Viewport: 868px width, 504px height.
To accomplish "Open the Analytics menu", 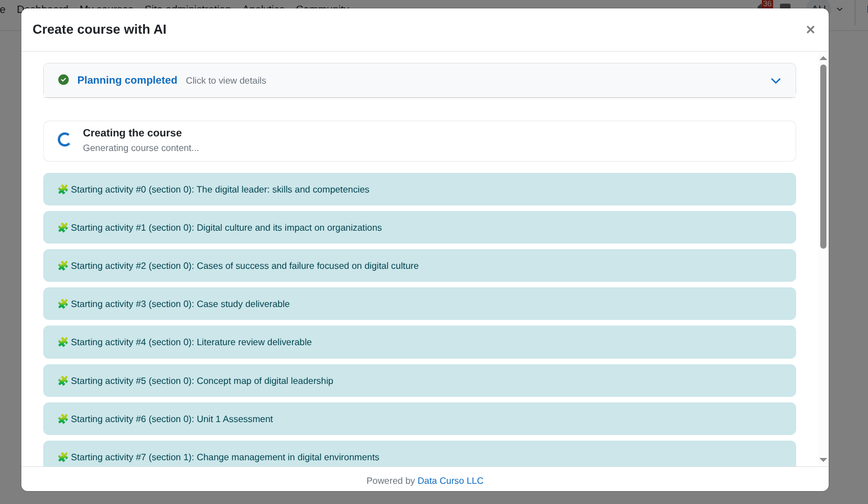I will tap(264, 8).
